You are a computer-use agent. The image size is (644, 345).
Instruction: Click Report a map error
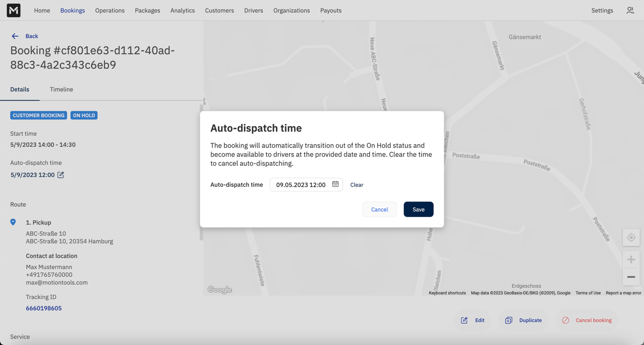tap(623, 293)
